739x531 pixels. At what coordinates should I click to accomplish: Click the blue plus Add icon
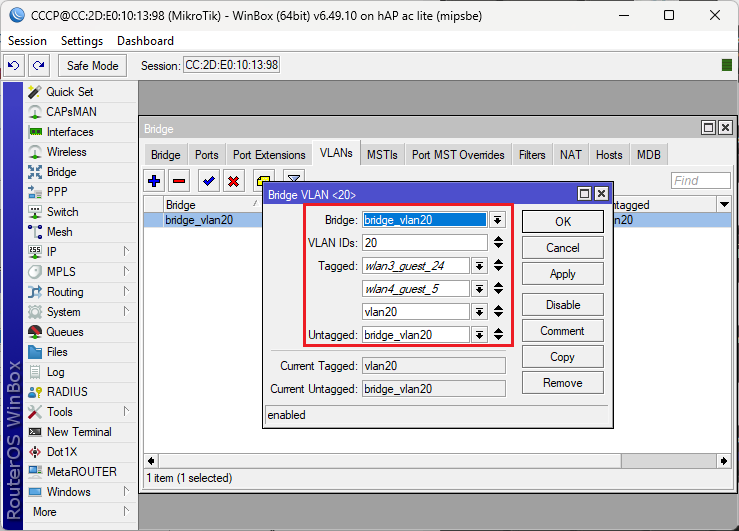pos(154,181)
